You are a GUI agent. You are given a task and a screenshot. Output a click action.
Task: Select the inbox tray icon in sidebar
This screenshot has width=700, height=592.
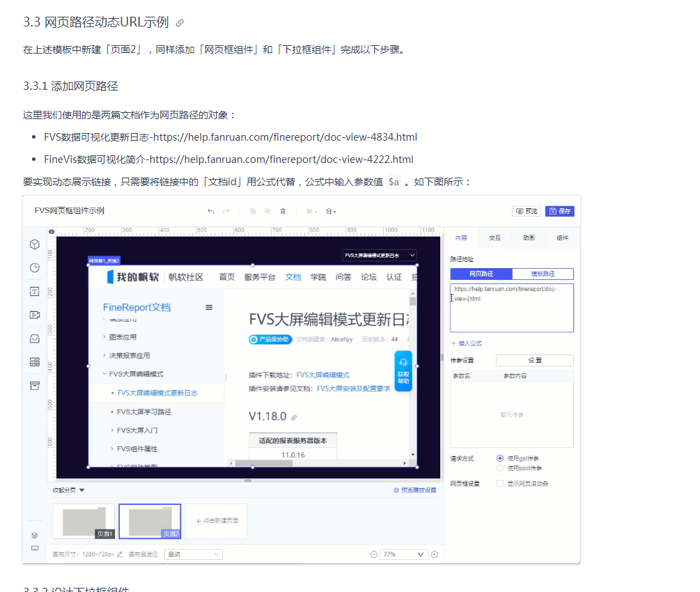[35, 338]
